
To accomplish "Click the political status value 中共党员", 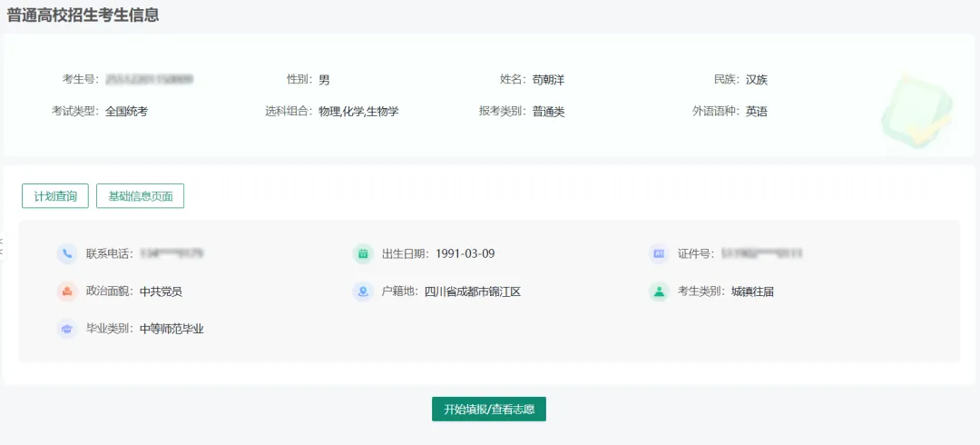I will (161, 292).
